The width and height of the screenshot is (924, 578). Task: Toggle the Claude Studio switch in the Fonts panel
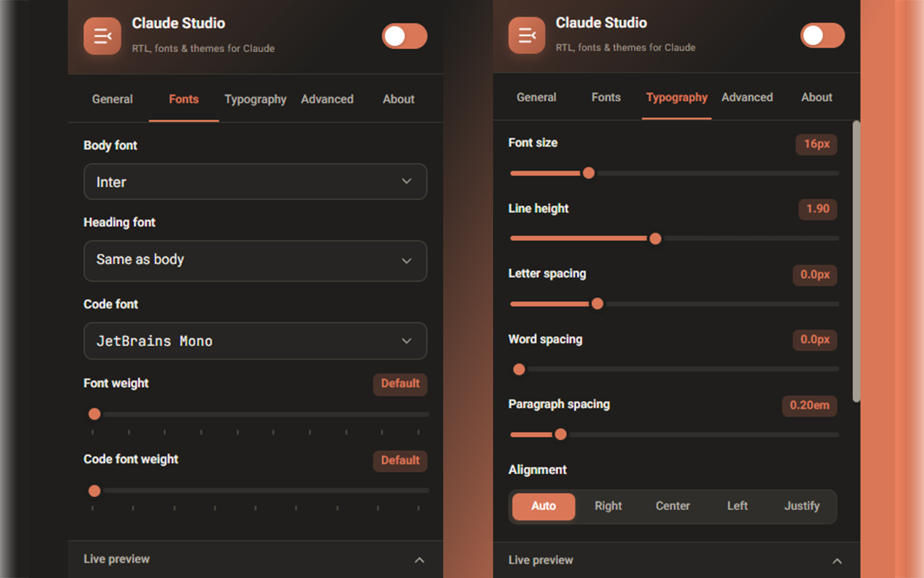(x=404, y=36)
